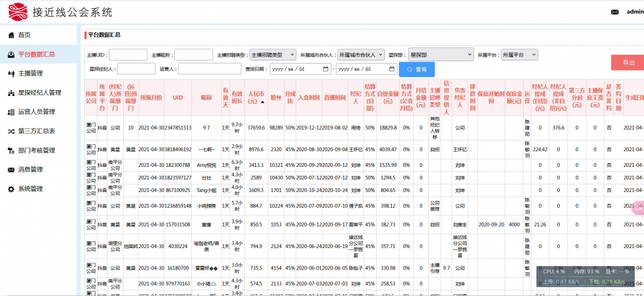The image size is (644, 296).
Task: Click the end date field
Action: (367, 69)
